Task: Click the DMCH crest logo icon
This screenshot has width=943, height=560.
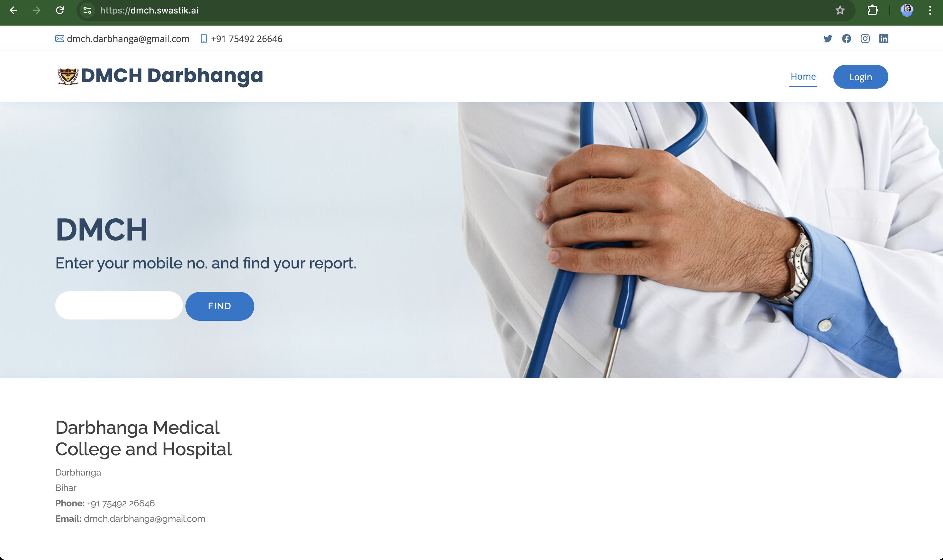Action: 67,76
